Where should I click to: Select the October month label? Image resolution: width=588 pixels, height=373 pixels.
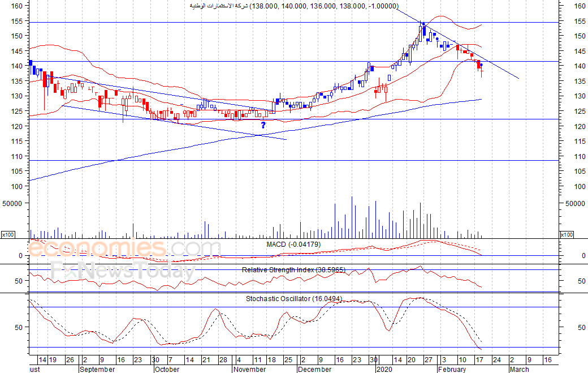coord(167,369)
